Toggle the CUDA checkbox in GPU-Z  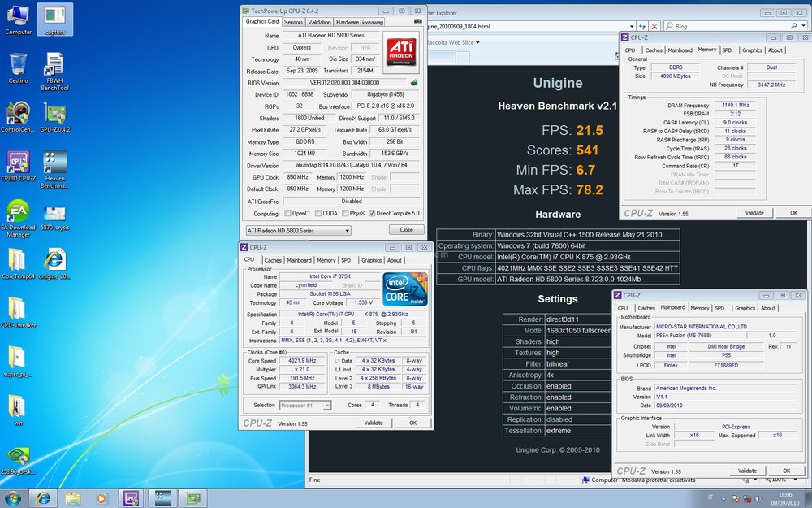[x=318, y=213]
